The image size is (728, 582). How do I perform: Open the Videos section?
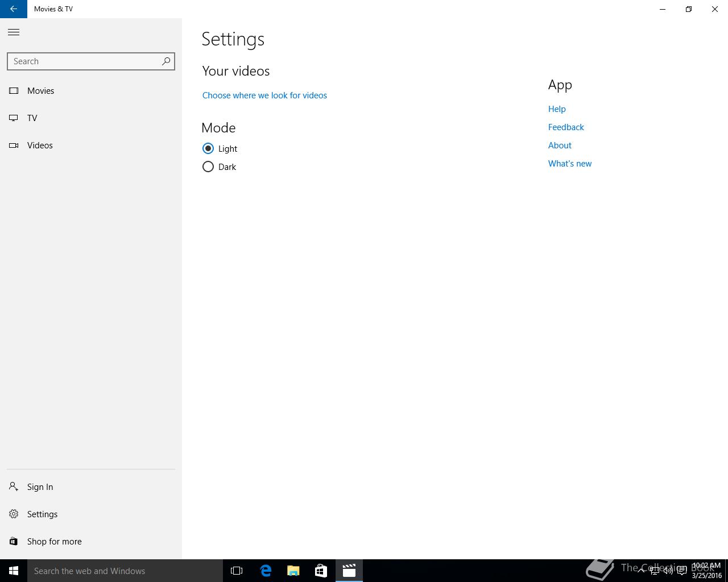coord(91,145)
